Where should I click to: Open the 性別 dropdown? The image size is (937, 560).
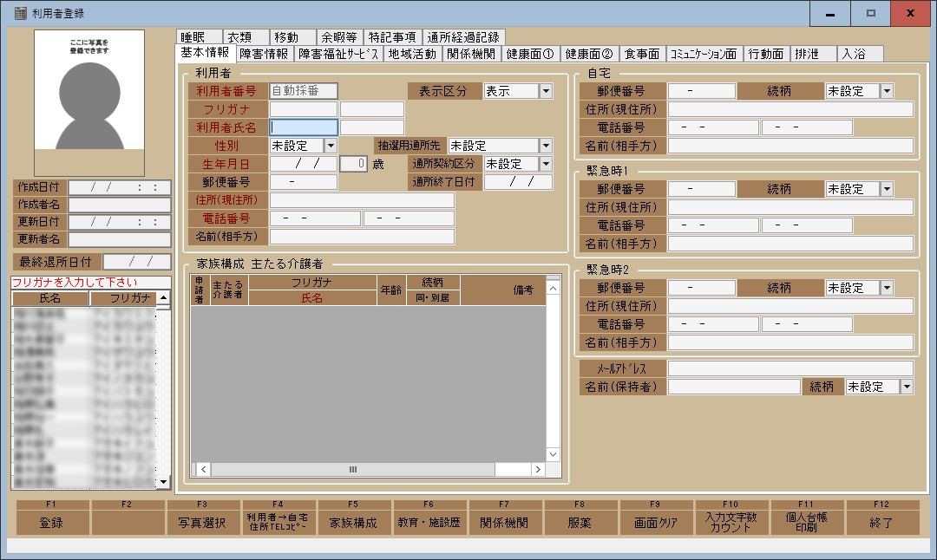coord(330,146)
